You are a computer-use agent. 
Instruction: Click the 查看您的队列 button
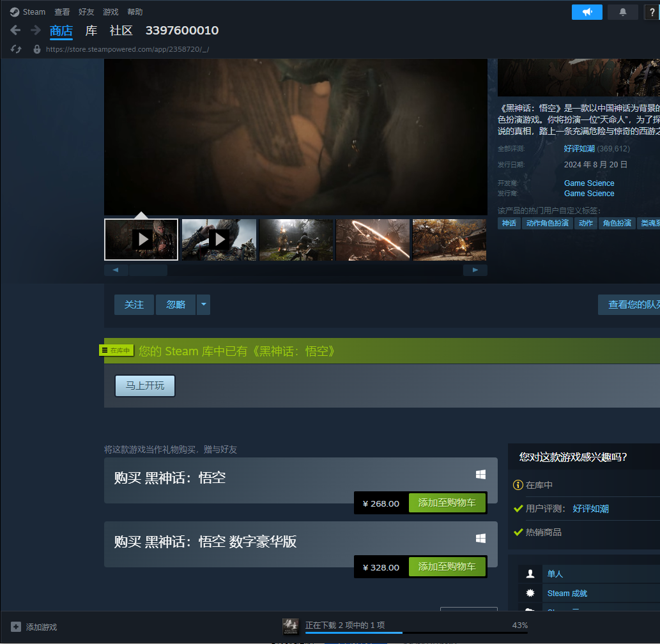pyautogui.click(x=629, y=304)
